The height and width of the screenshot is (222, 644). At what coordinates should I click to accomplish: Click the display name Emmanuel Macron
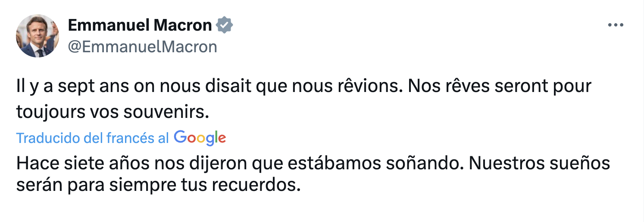tap(140, 25)
